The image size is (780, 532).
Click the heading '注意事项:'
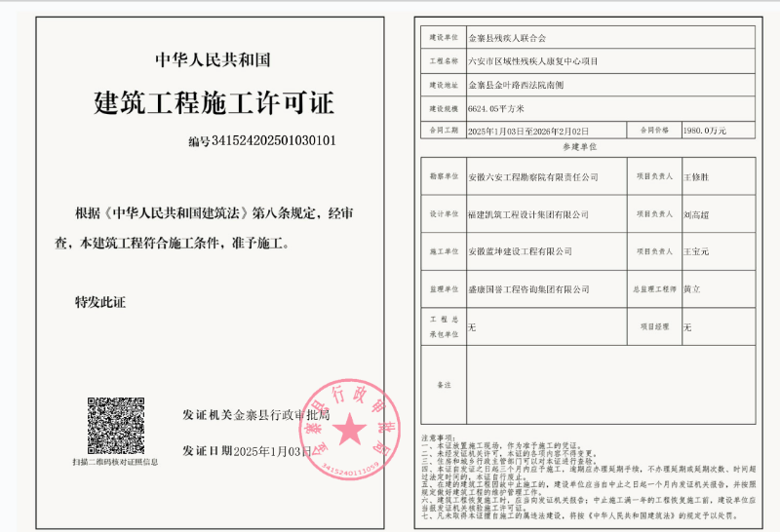(438, 438)
